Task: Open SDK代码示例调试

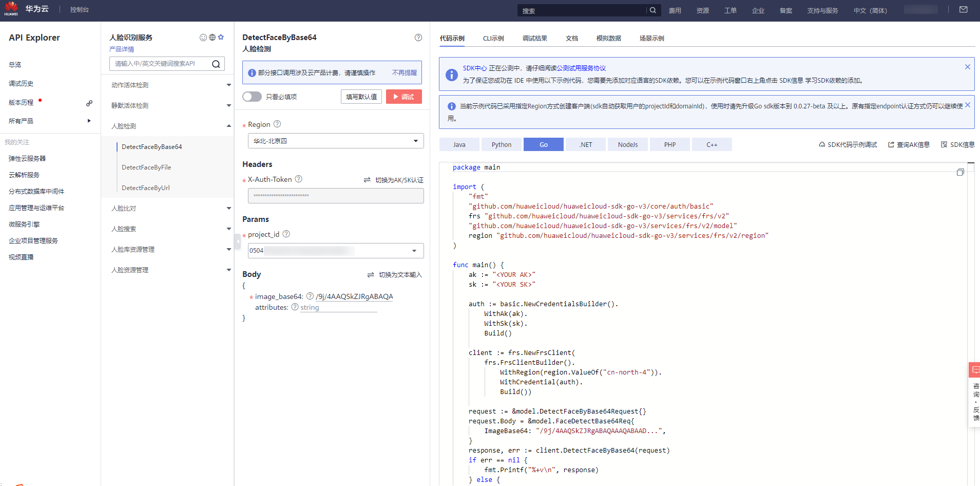Action: [848, 145]
